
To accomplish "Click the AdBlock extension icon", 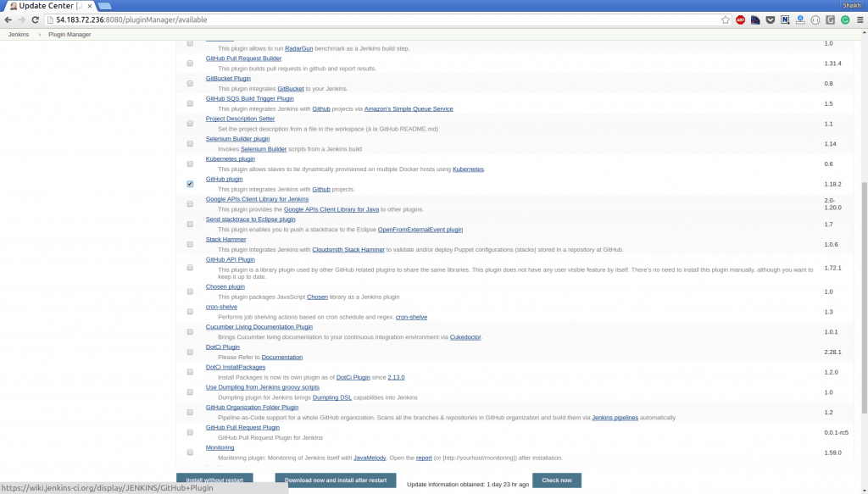I will click(x=740, y=19).
